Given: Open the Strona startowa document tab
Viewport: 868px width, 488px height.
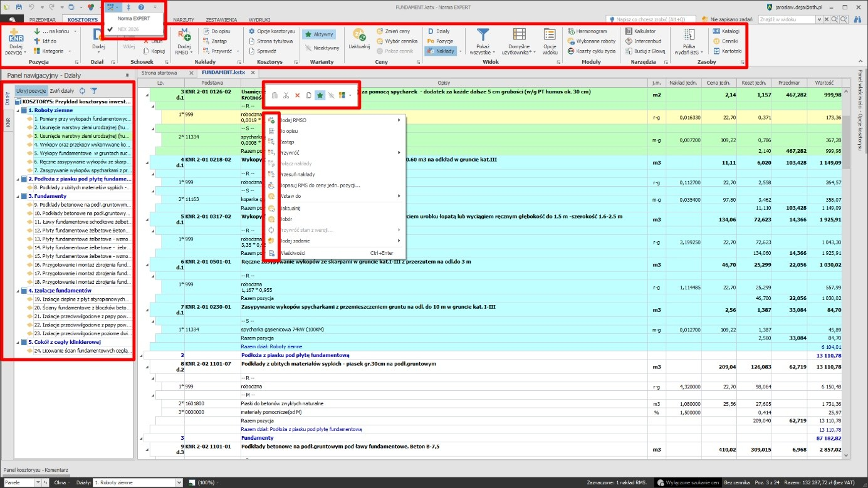Looking at the screenshot, I should pos(159,73).
